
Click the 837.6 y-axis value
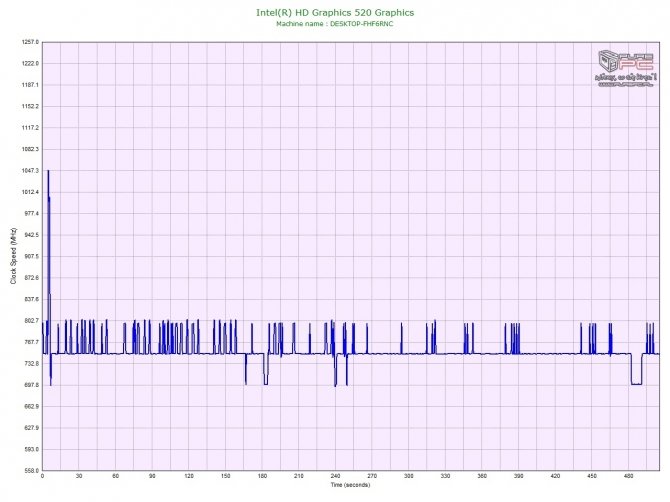[32, 299]
